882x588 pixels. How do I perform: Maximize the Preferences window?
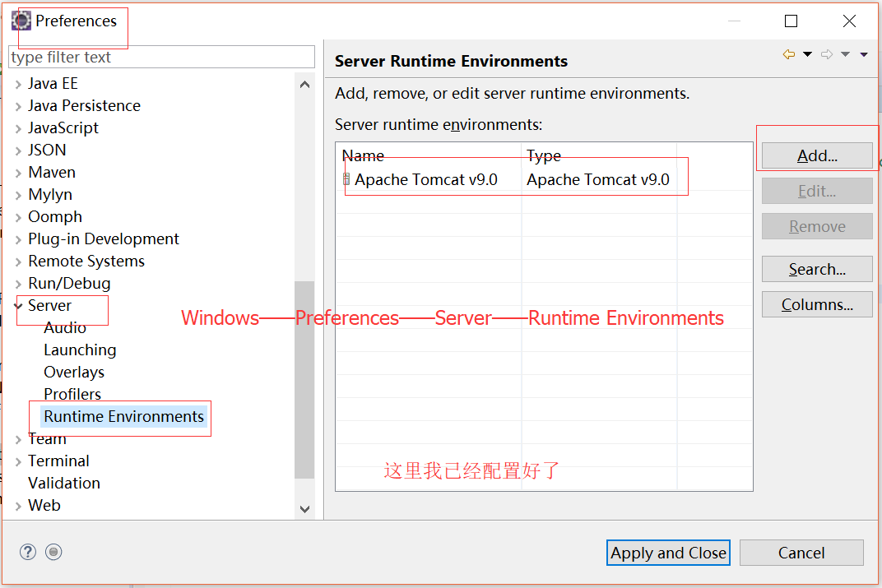[x=791, y=21]
